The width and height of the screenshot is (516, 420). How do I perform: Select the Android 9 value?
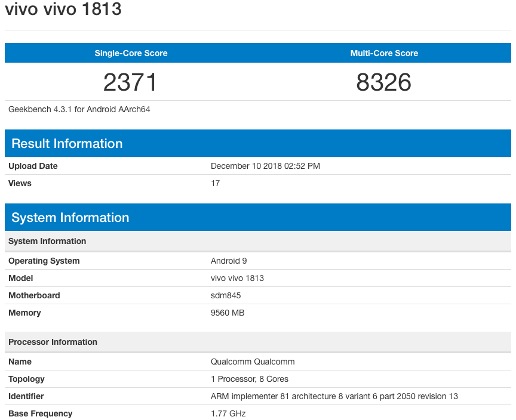pos(229,261)
